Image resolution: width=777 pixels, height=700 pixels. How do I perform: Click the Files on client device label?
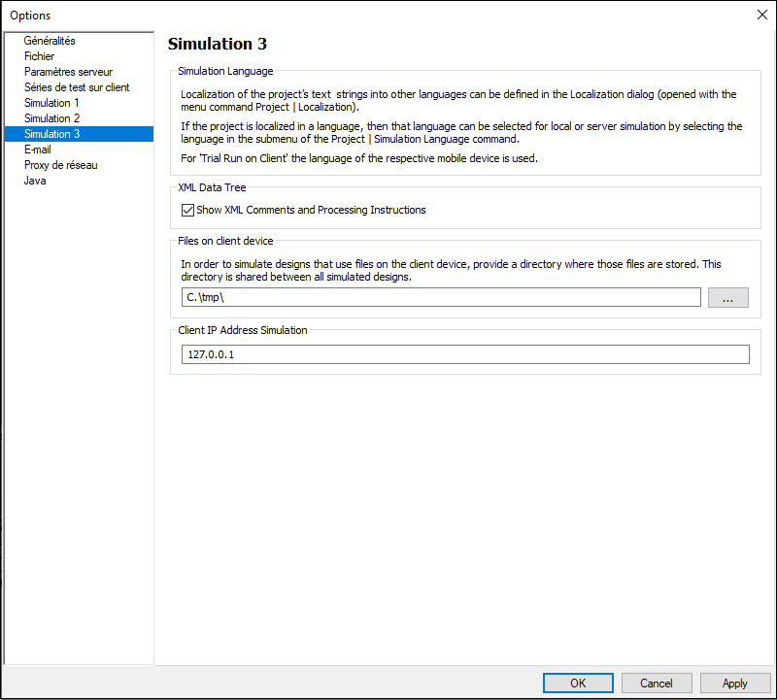pos(225,241)
